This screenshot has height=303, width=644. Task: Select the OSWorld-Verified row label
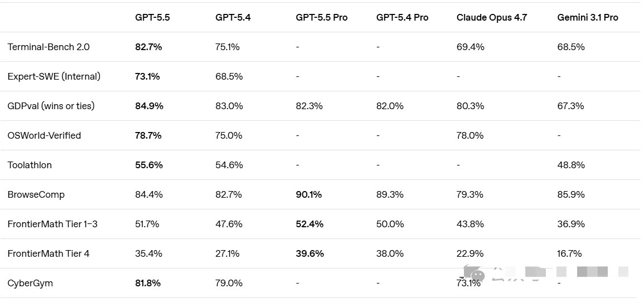click(45, 136)
